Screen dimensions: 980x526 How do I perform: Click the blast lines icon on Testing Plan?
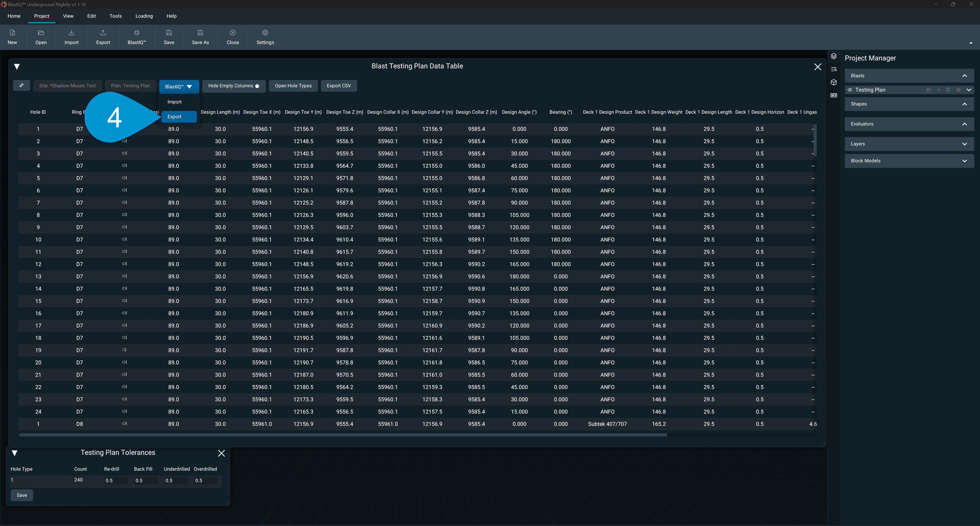point(939,90)
